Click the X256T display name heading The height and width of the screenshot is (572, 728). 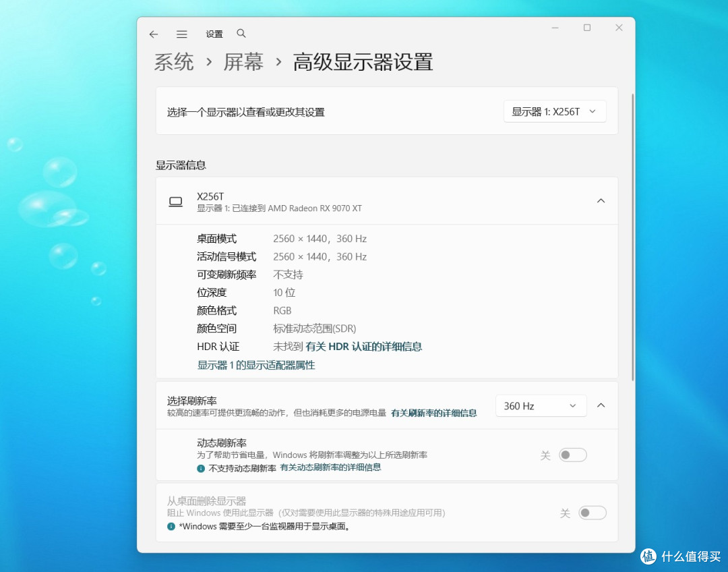pos(210,196)
